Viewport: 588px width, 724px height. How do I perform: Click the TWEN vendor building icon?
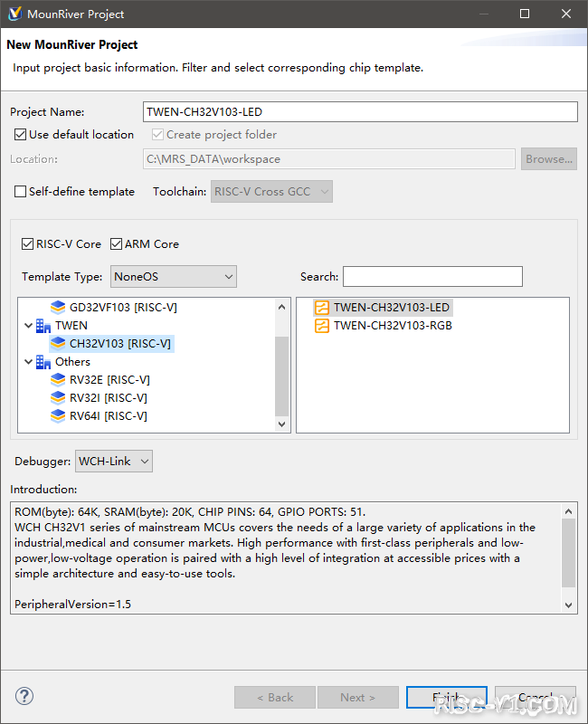click(x=43, y=326)
